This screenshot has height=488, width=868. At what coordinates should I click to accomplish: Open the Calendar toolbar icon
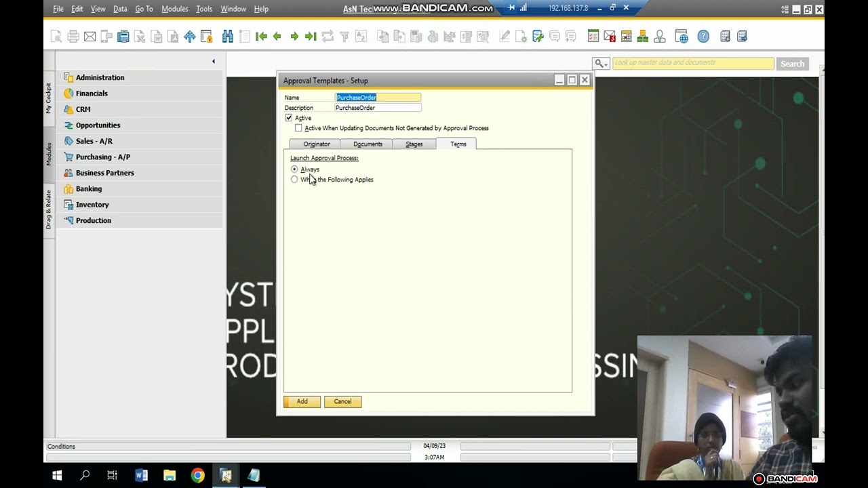pos(627,37)
